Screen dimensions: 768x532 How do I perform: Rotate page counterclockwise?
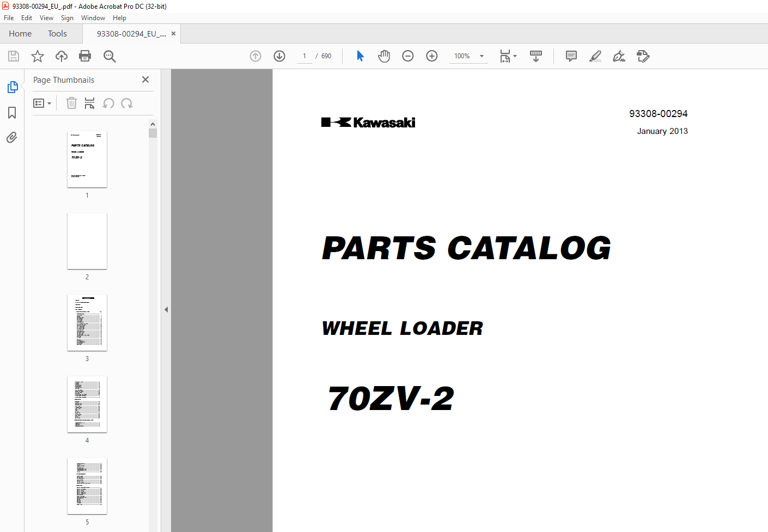[108, 103]
